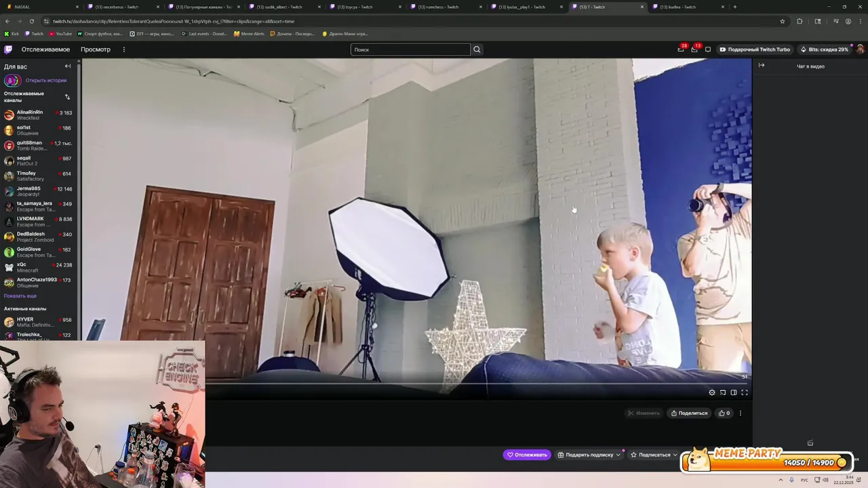Click the search magnifier button
The height and width of the screenshot is (488, 868).
click(x=477, y=49)
